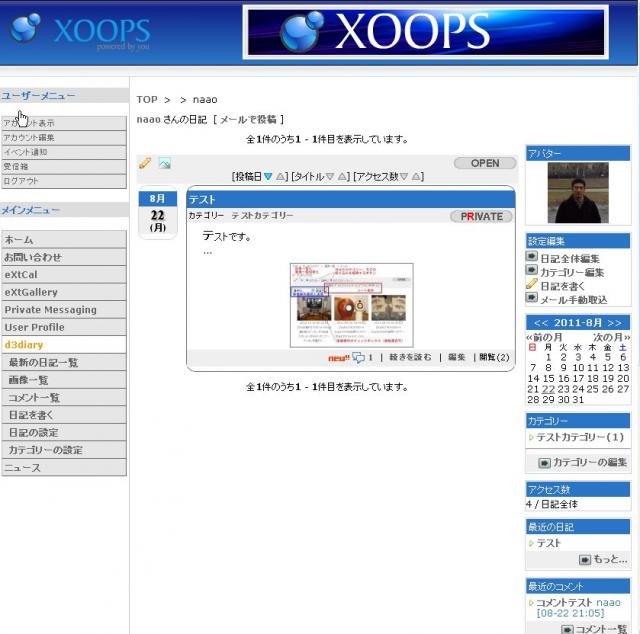Click 続きを読む read more link
The image size is (640, 634).
pyautogui.click(x=410, y=357)
